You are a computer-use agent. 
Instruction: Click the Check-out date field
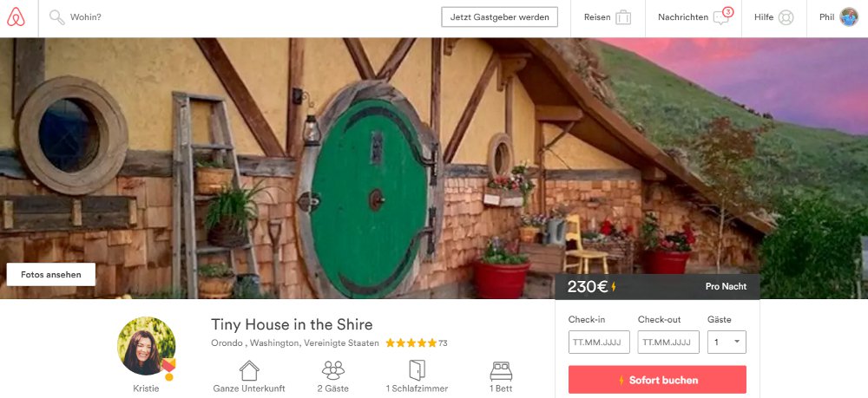pyautogui.click(x=668, y=343)
